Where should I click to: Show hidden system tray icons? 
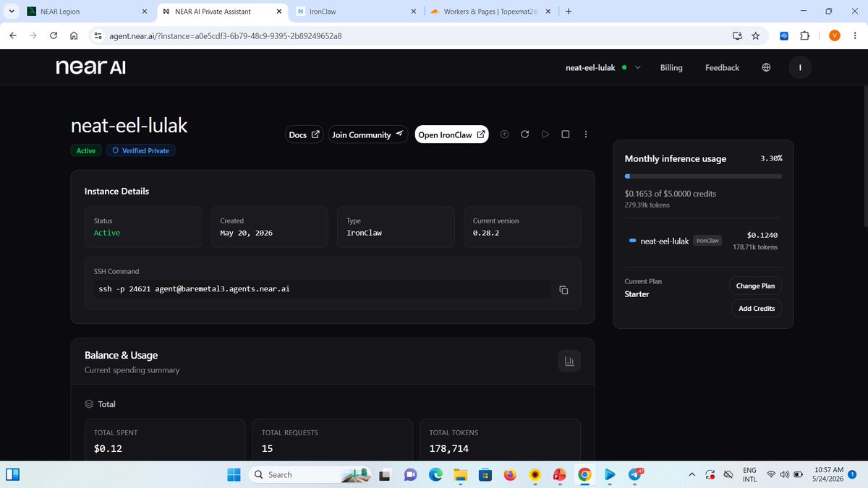click(x=692, y=474)
